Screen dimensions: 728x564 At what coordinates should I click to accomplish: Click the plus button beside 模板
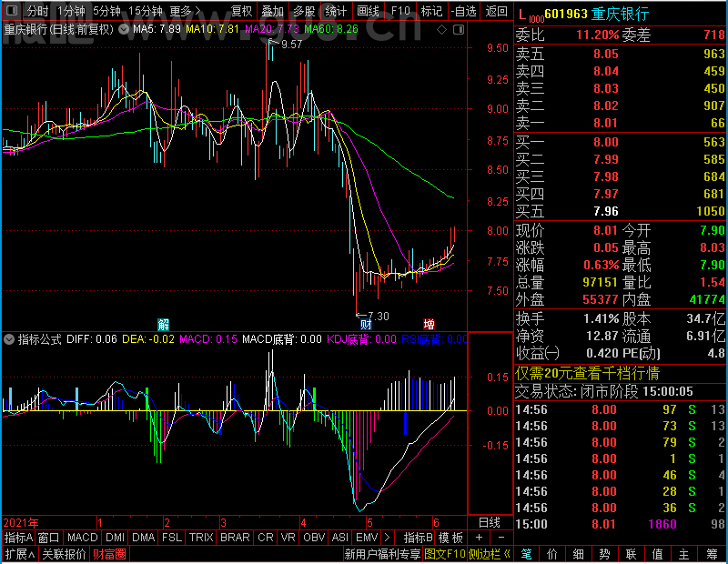point(480,538)
